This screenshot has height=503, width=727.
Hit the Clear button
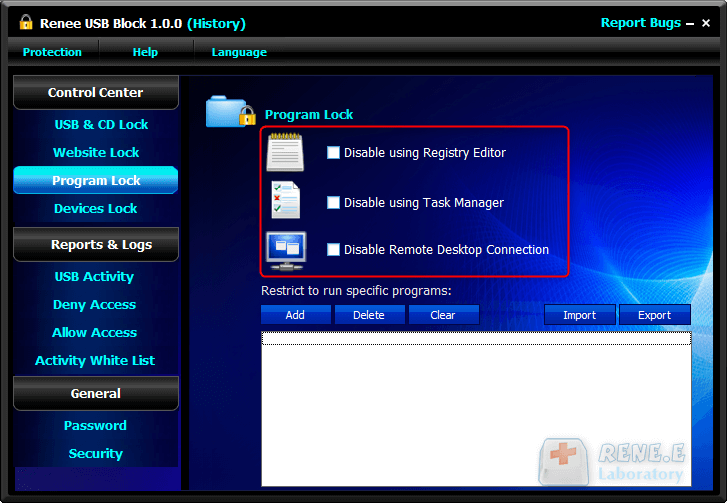tap(442, 315)
